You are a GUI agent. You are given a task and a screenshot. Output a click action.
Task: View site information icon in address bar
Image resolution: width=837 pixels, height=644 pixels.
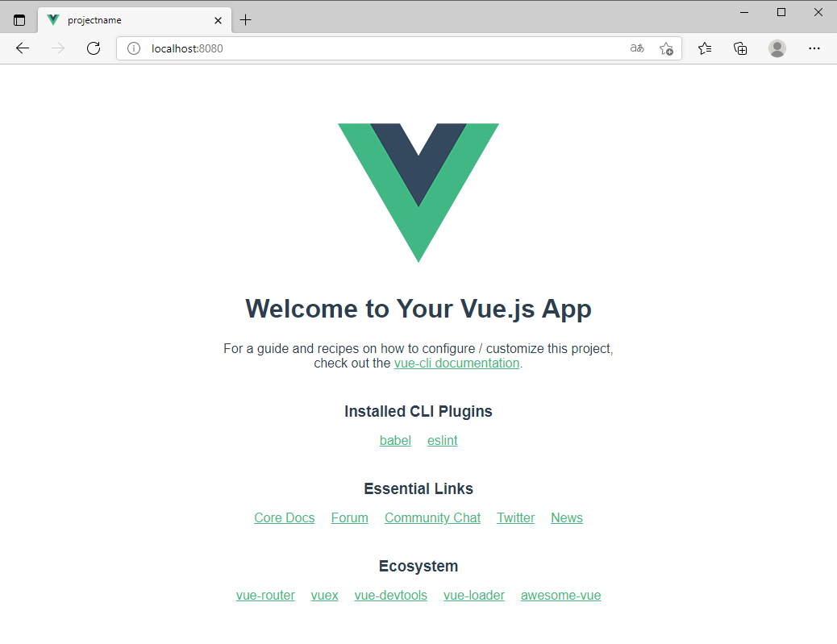coord(133,48)
